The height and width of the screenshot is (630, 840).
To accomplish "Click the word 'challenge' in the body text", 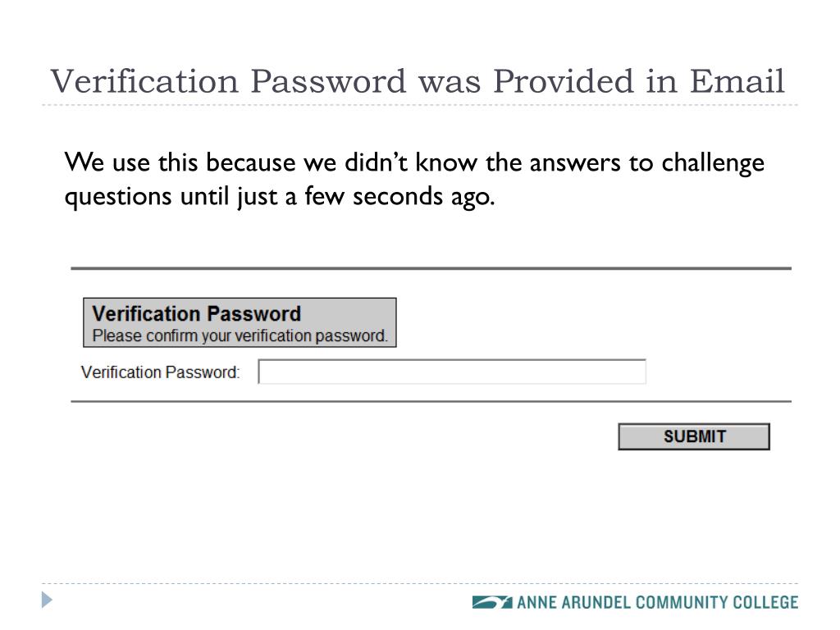I will [713, 163].
